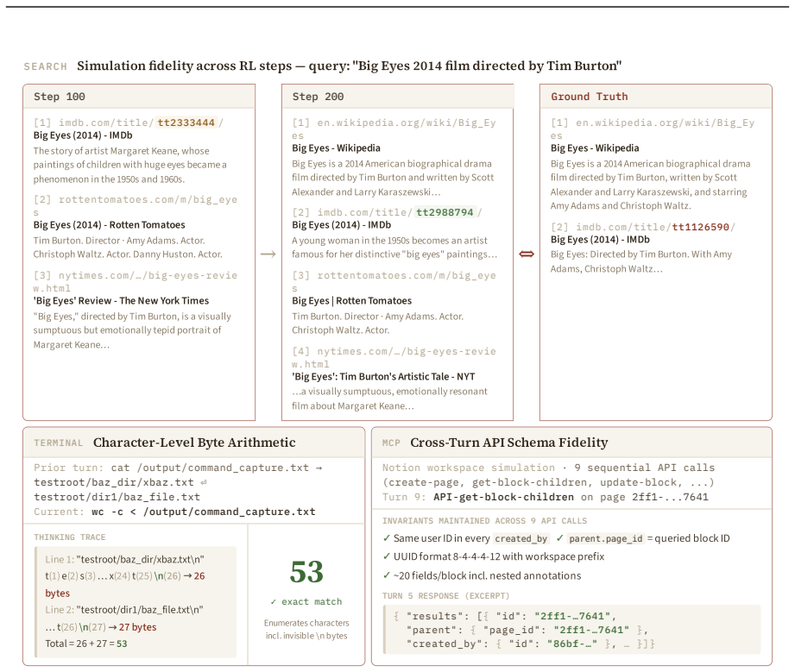The height and width of the screenshot is (672, 795).
Task: Click the gray arrow between Step 100 and Step 200
Action: pyautogui.click(x=268, y=254)
